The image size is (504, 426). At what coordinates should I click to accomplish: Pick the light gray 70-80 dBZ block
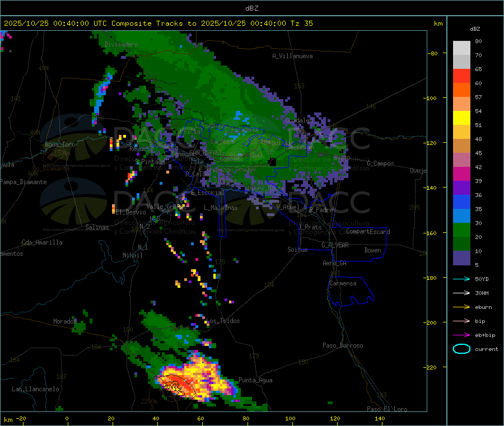click(461, 48)
